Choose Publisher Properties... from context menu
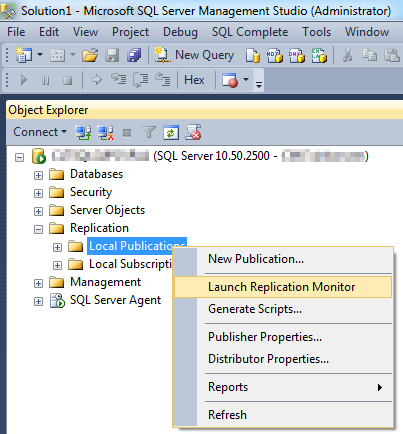This screenshot has width=403, height=434. [x=283, y=337]
